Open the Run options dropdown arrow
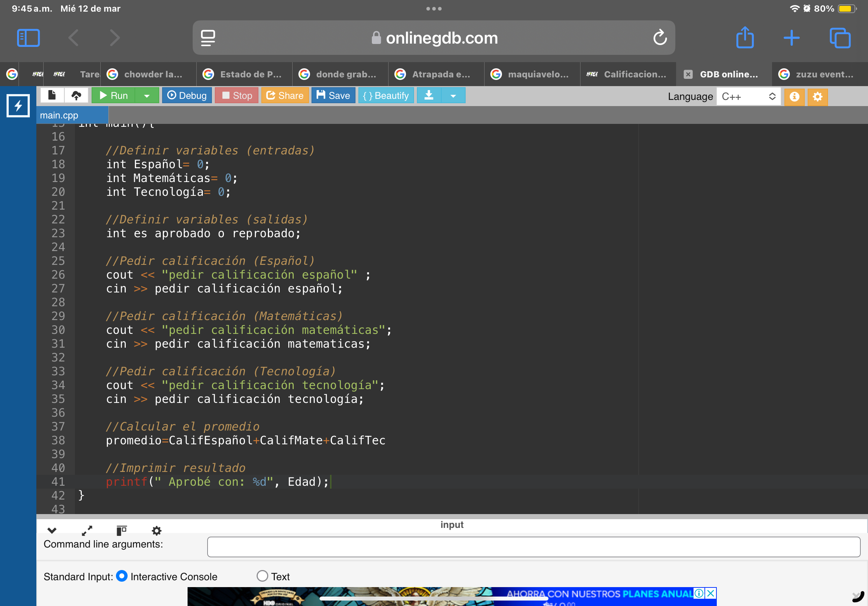 (x=147, y=96)
